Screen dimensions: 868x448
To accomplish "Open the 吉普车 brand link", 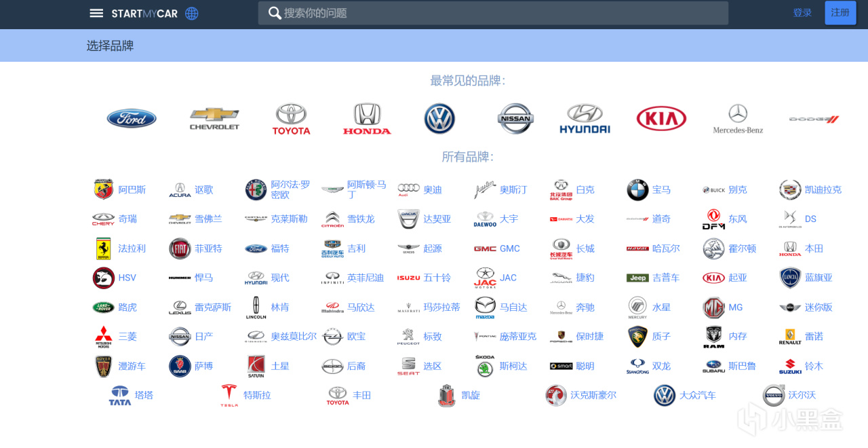I will tap(666, 278).
